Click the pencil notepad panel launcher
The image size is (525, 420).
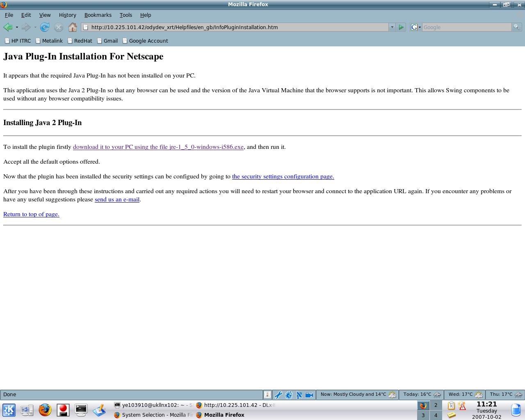tap(99, 410)
